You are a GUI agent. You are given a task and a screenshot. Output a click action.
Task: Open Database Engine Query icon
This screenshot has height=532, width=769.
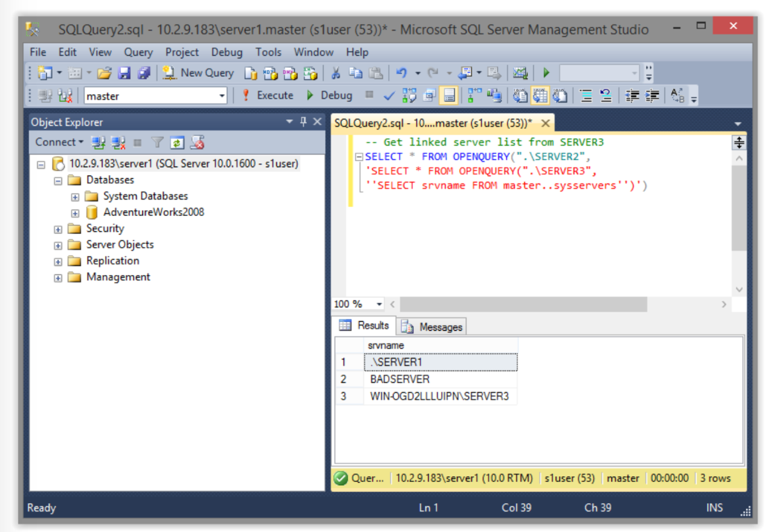click(251, 73)
